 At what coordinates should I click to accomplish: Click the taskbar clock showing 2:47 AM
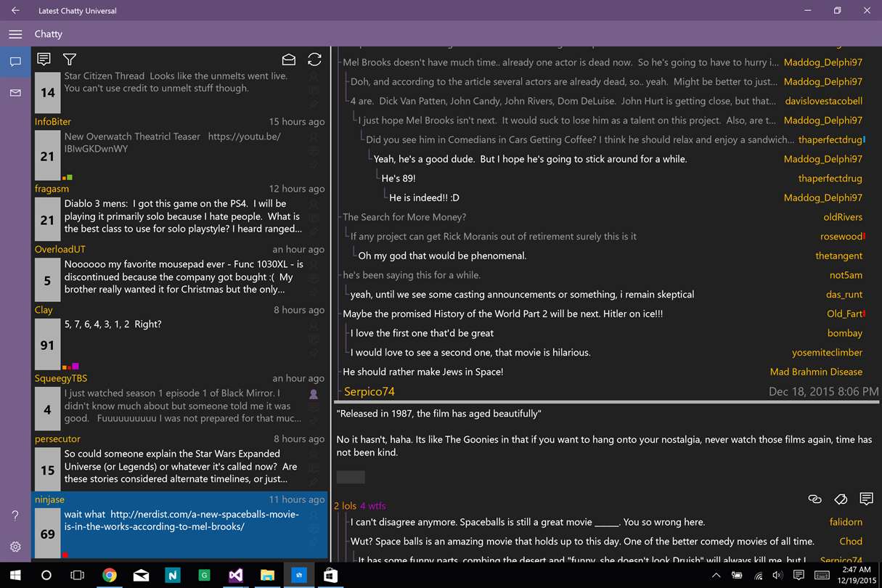[857, 575]
